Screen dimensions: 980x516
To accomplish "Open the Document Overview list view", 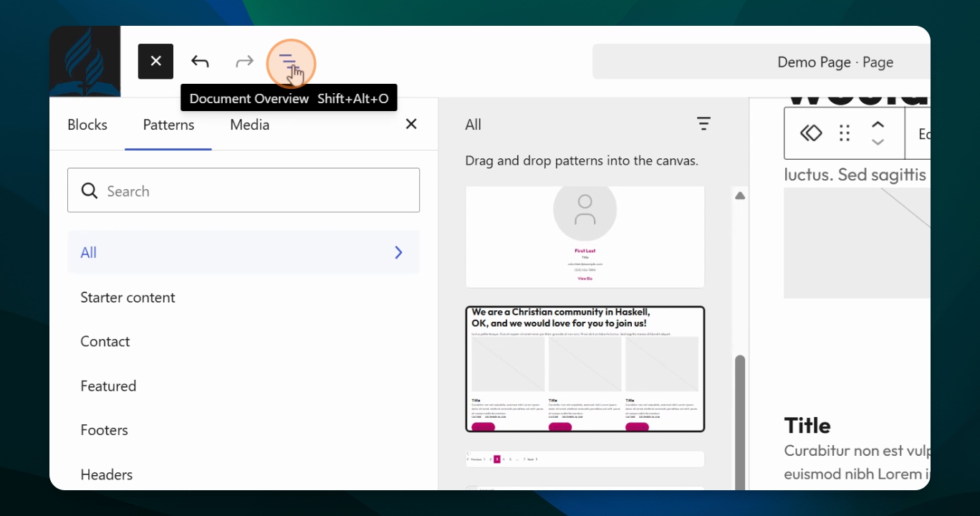I will 289,62.
